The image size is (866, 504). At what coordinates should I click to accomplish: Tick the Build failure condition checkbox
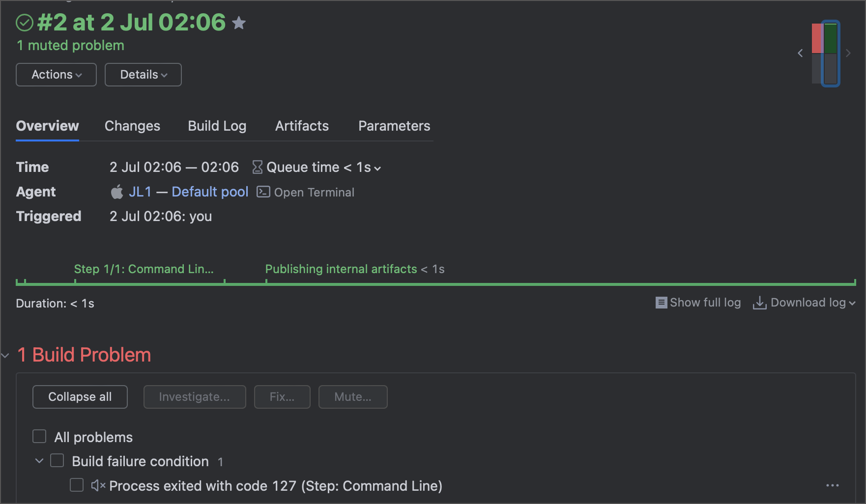coord(57,461)
